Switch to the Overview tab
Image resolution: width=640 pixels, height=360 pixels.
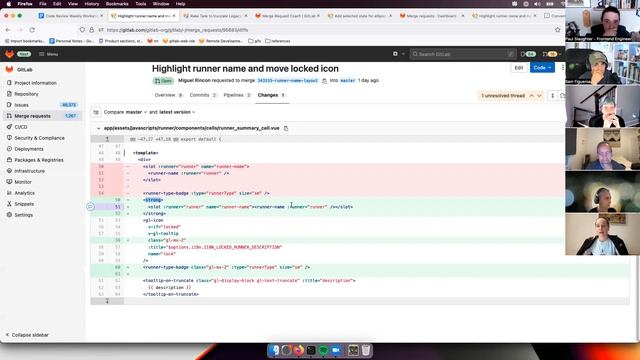(168, 95)
